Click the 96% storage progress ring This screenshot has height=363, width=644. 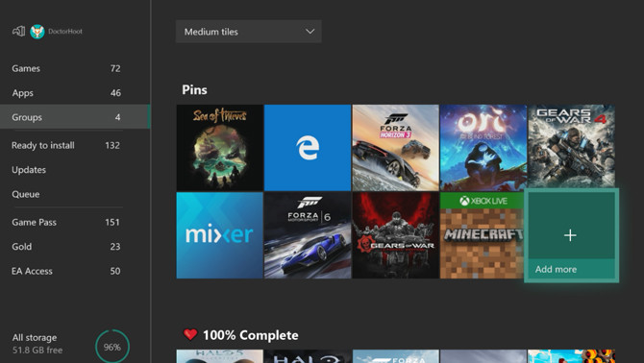(x=112, y=347)
